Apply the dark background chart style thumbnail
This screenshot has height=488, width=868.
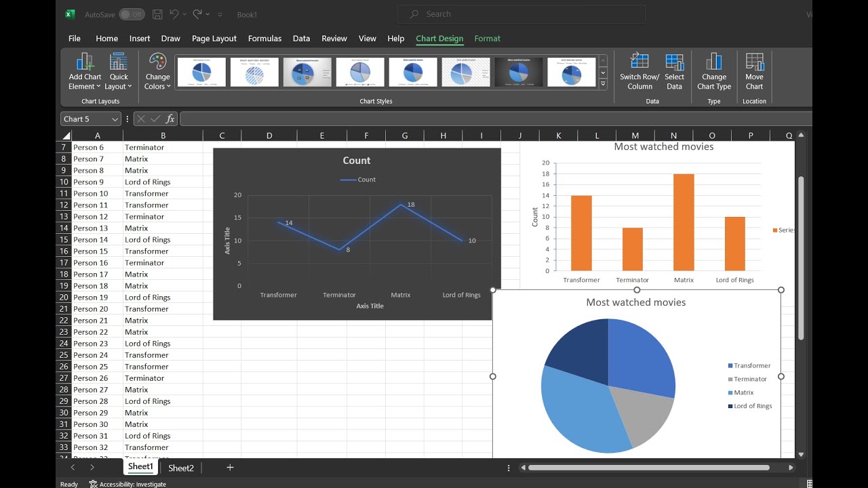(519, 72)
